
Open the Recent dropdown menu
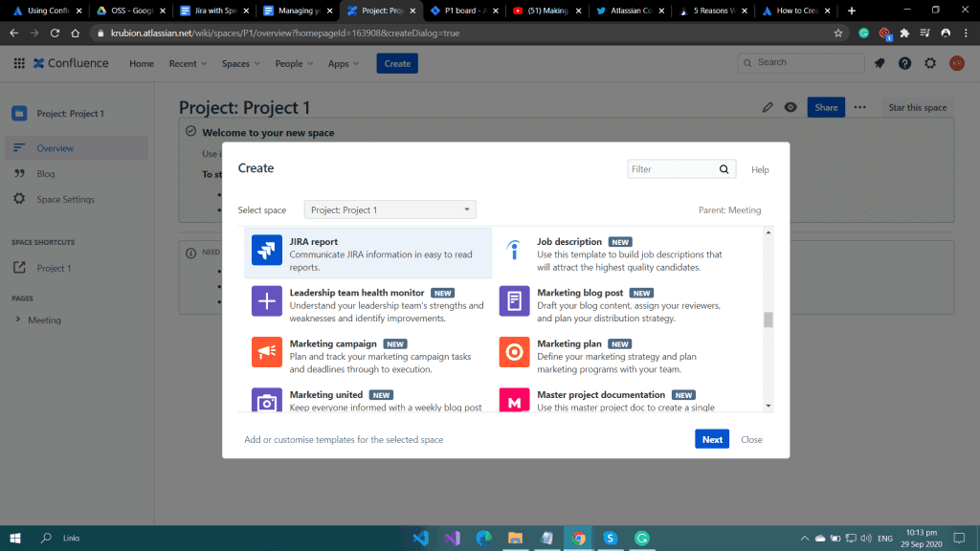coord(188,64)
